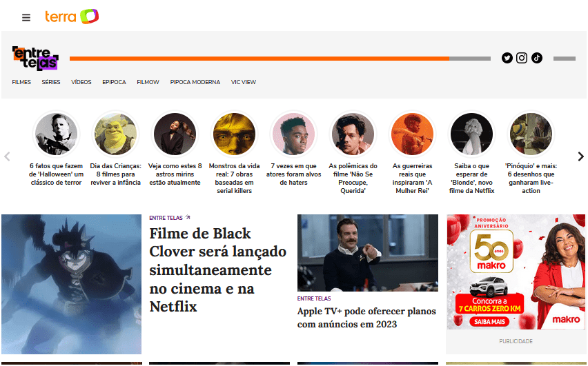Open Não Se Preocupe, Querida story thumbnail
This screenshot has width=588, height=366.
coord(353,134)
